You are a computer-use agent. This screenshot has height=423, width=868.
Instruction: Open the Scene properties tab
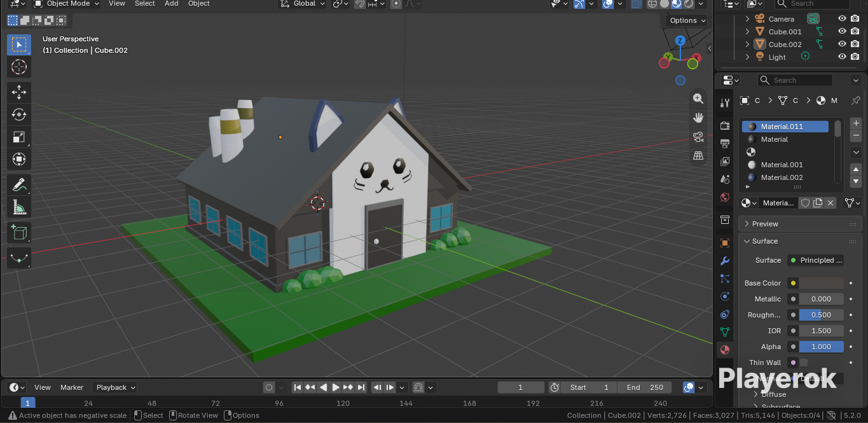[724, 179]
